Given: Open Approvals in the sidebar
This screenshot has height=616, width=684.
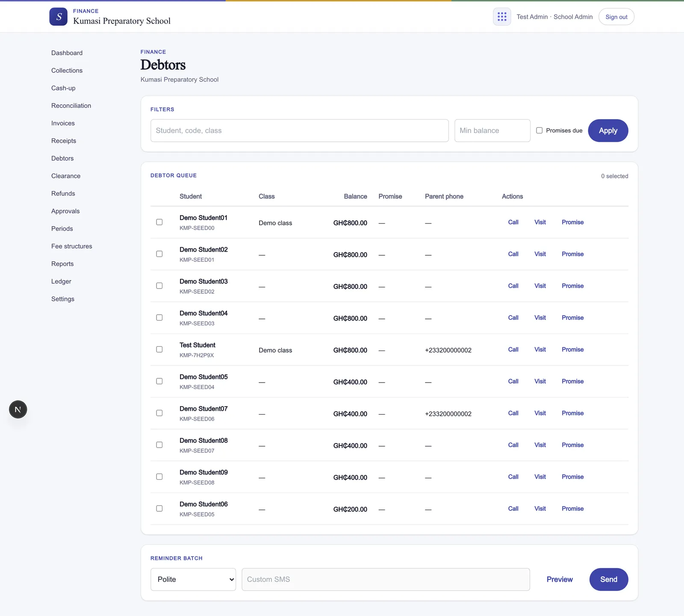Looking at the screenshot, I should [65, 211].
